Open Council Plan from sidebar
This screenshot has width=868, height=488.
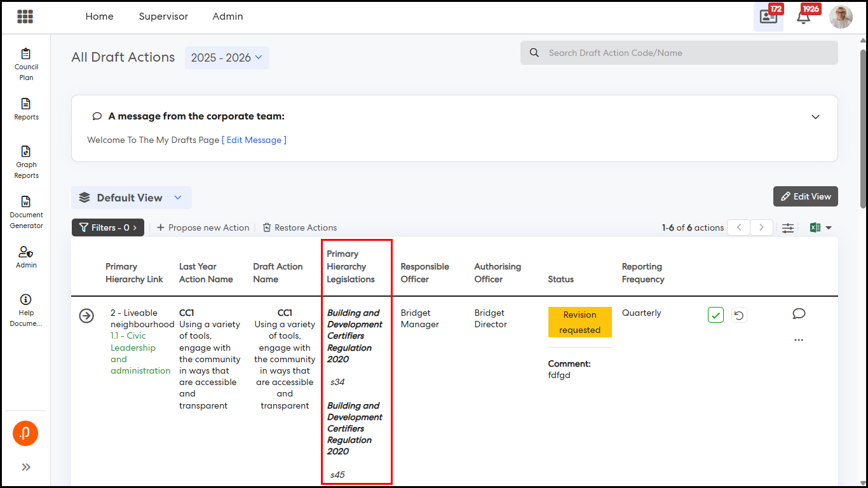[26, 64]
